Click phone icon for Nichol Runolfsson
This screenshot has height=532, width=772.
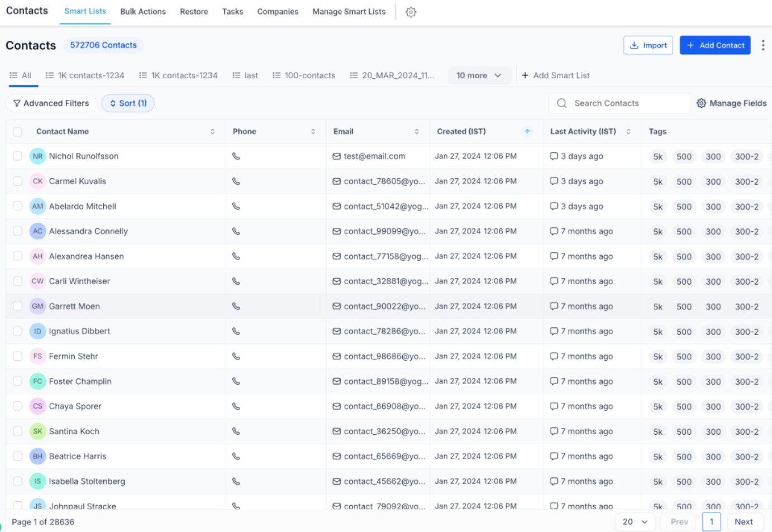pos(236,156)
